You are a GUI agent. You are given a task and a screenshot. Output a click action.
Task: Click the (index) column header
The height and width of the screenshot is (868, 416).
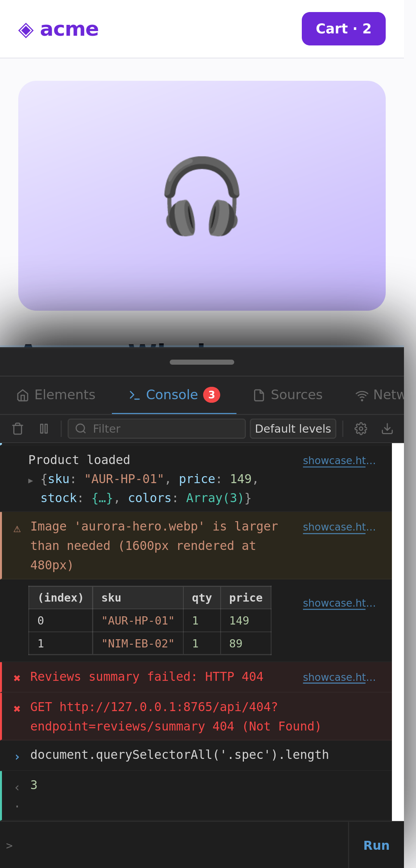[x=61, y=598]
